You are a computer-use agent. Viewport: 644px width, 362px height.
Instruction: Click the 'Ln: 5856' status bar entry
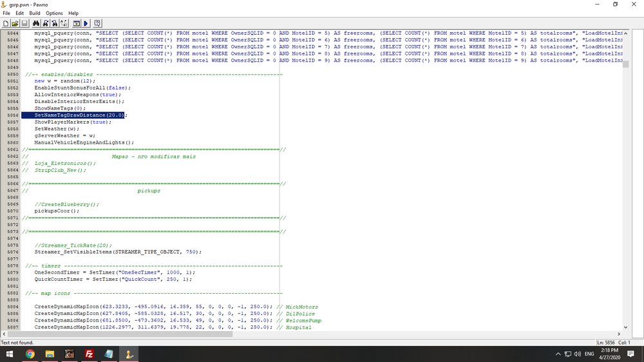pyautogui.click(x=606, y=342)
